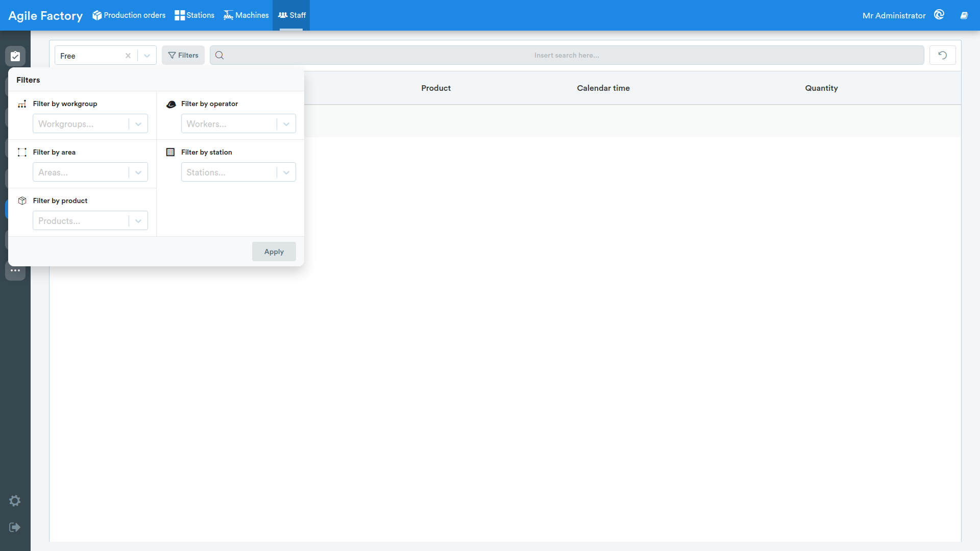Image resolution: width=980 pixels, height=551 pixels.
Task: Click the refresh arrow button
Action: point(942,55)
